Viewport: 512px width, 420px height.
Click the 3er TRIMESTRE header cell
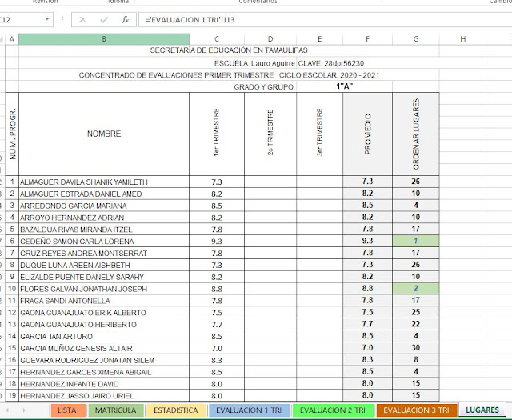tap(320, 134)
